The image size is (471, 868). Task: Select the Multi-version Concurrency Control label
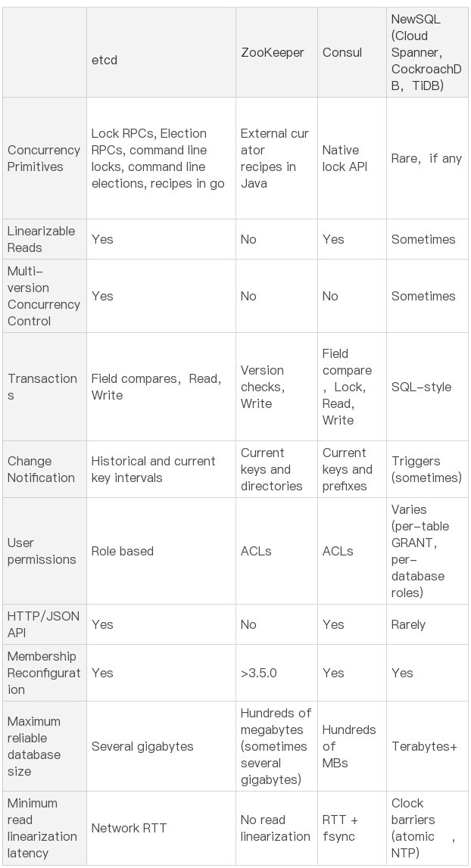point(44,296)
